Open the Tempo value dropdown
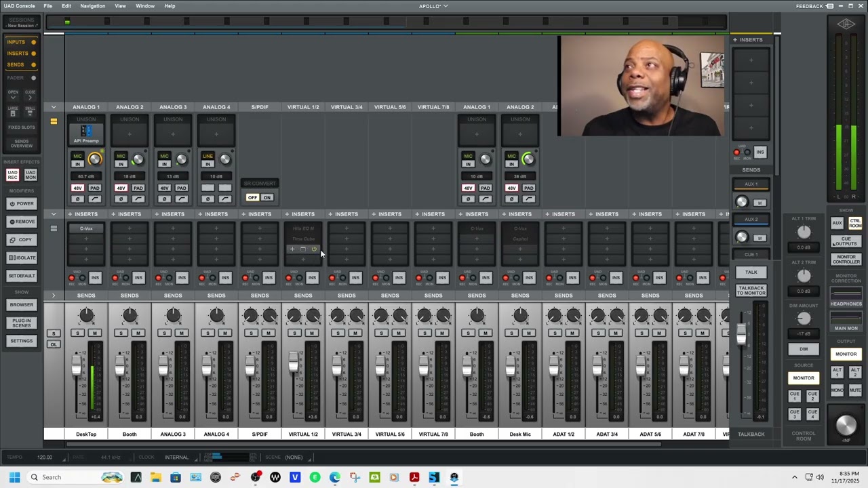Image resolution: width=868 pixels, height=488 pixels. coord(45,457)
